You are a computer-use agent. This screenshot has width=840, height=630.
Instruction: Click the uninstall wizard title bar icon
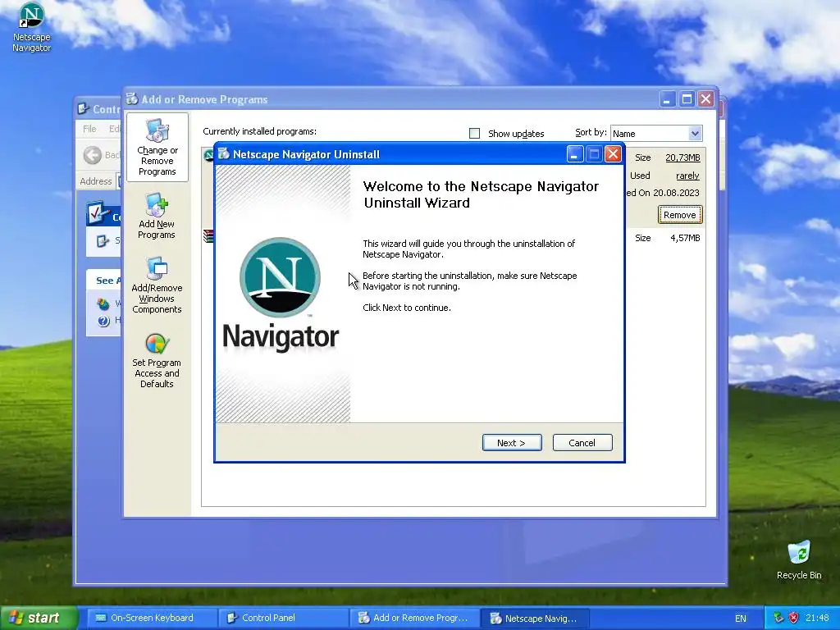click(x=224, y=154)
